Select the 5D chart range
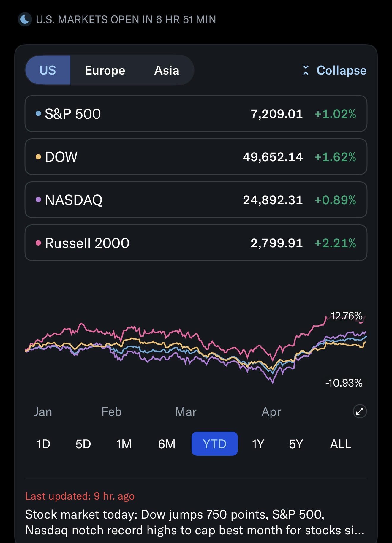The width and height of the screenshot is (392, 543). (x=83, y=444)
